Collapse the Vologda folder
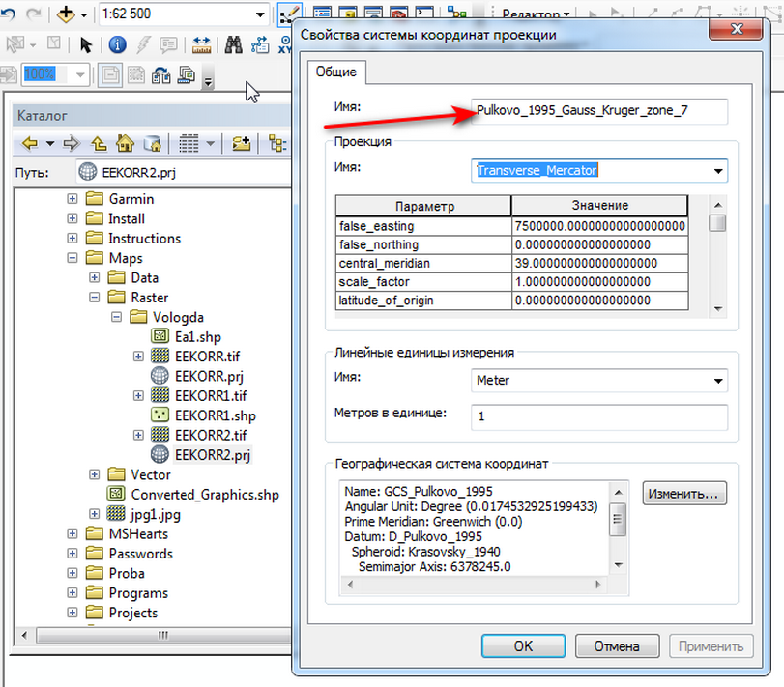The width and height of the screenshot is (784, 687). pos(116,317)
